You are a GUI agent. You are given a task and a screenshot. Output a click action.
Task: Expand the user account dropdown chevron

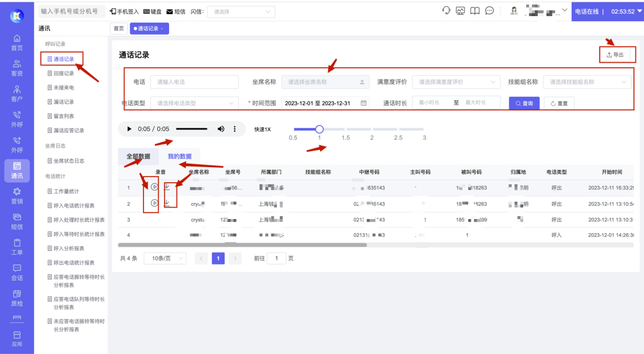[x=565, y=10]
